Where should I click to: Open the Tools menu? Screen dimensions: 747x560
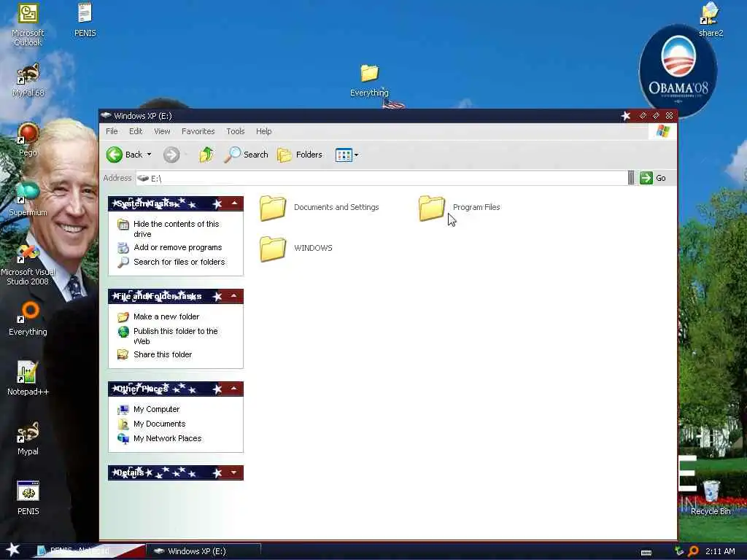click(236, 131)
